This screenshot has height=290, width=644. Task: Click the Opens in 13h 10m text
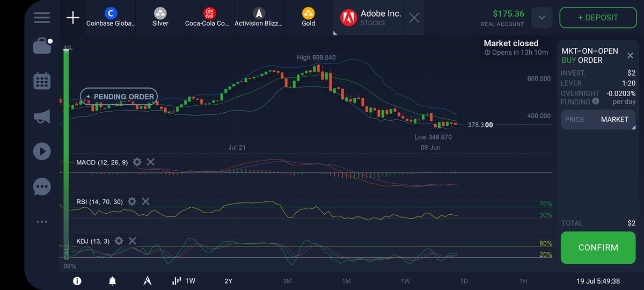tap(519, 53)
